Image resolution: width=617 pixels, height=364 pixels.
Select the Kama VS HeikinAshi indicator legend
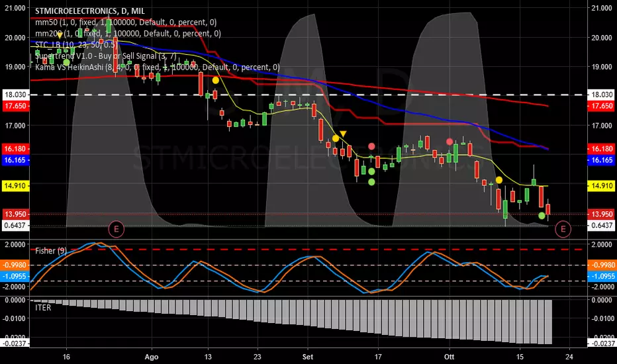pyautogui.click(x=158, y=68)
